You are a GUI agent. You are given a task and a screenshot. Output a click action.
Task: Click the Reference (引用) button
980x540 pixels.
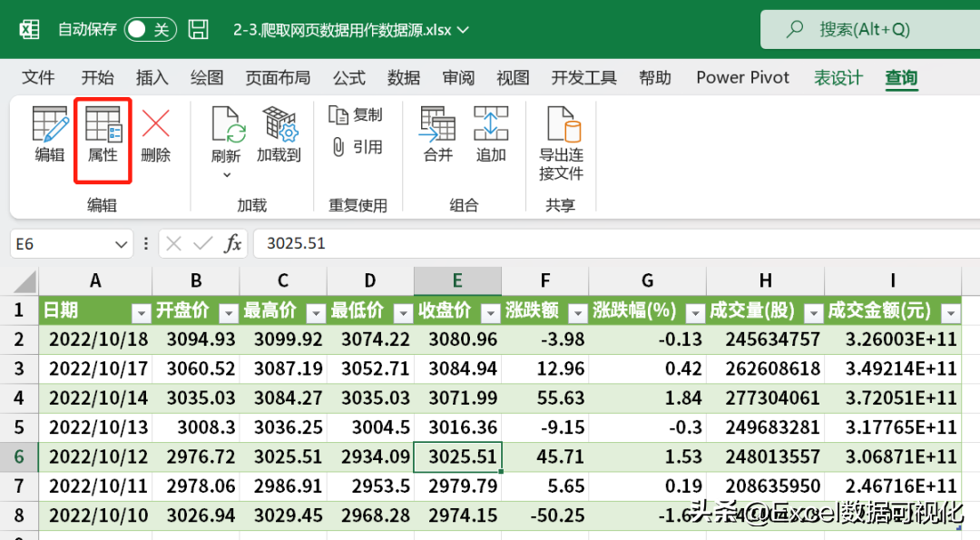click(357, 147)
